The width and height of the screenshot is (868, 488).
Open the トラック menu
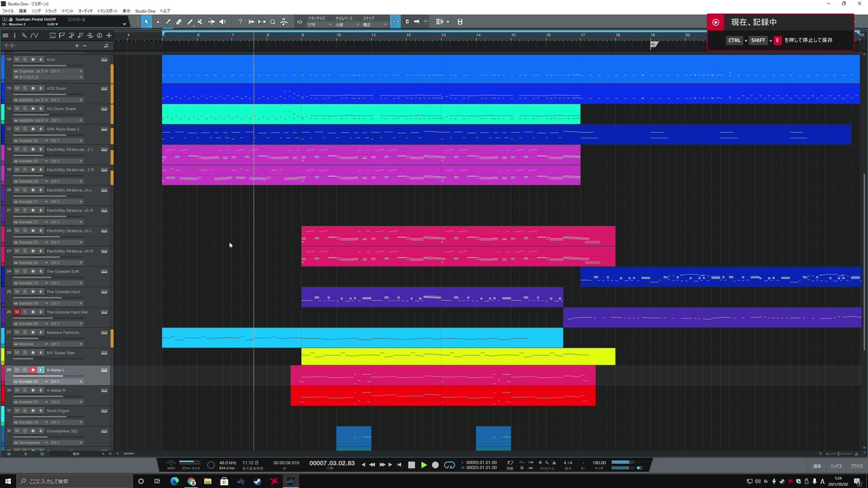51,12
